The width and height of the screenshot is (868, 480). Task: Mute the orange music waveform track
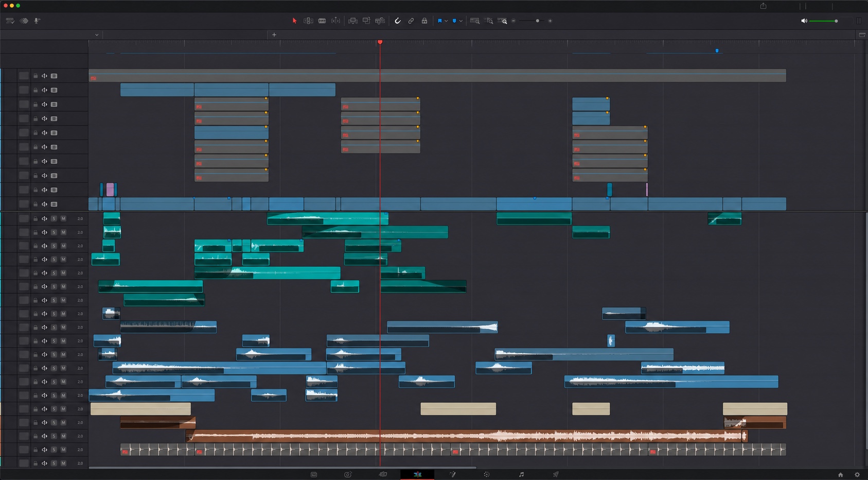(63, 436)
